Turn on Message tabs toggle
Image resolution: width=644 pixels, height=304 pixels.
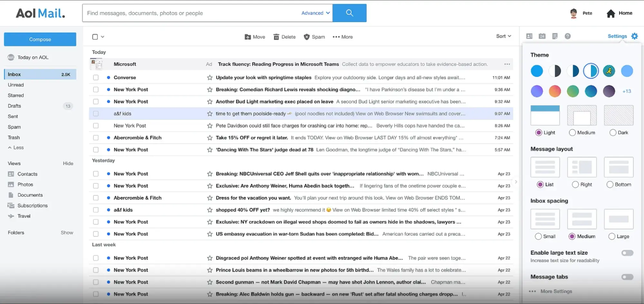(627, 277)
